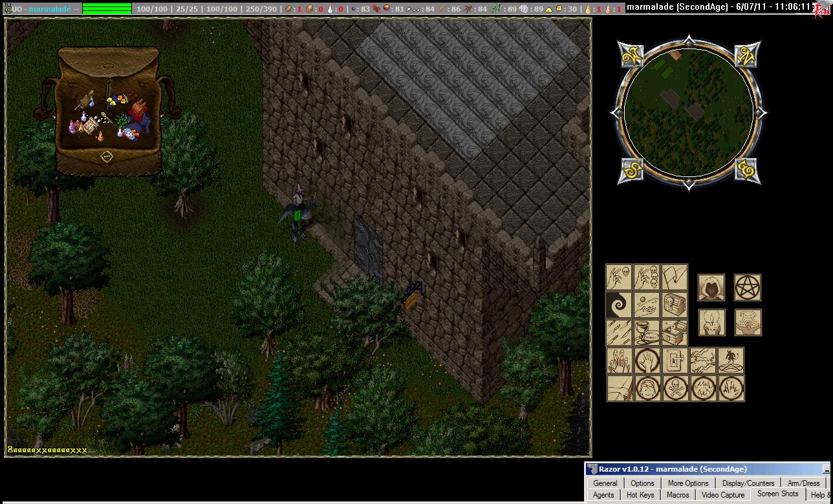Switch to the Hot Keys tab
This screenshot has height=504, width=833.
coord(640,495)
